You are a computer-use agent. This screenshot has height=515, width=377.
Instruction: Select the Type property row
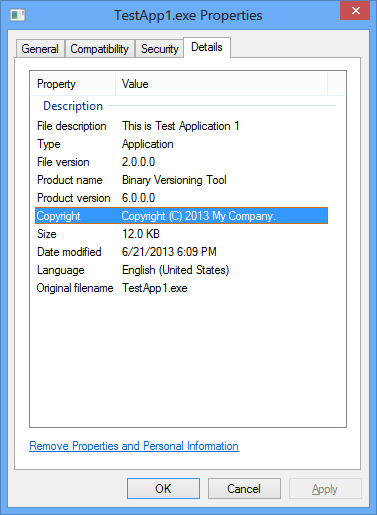point(181,144)
